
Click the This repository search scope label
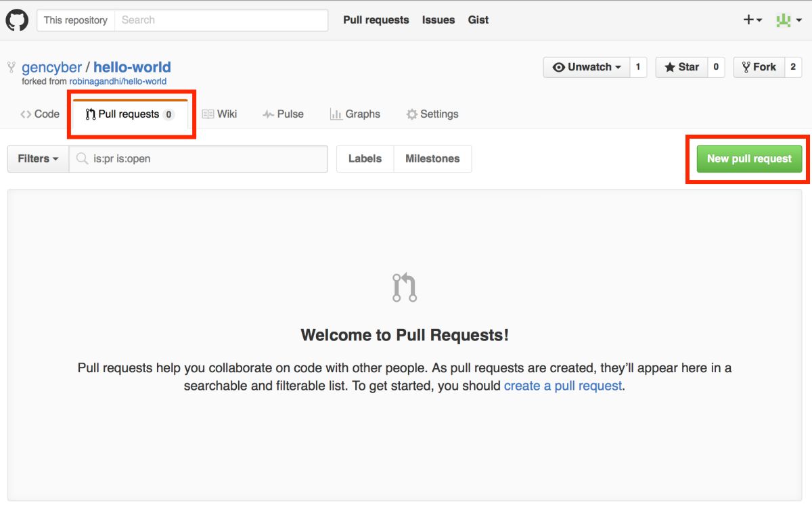[x=76, y=20]
